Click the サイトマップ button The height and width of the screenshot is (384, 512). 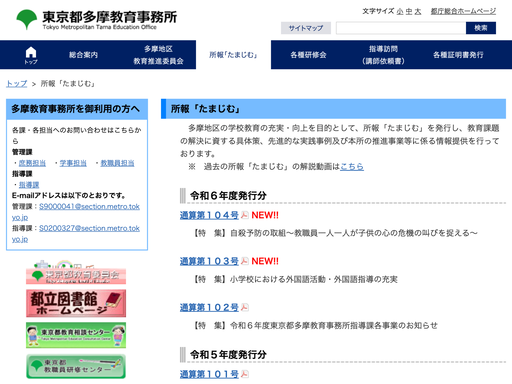[x=306, y=28]
